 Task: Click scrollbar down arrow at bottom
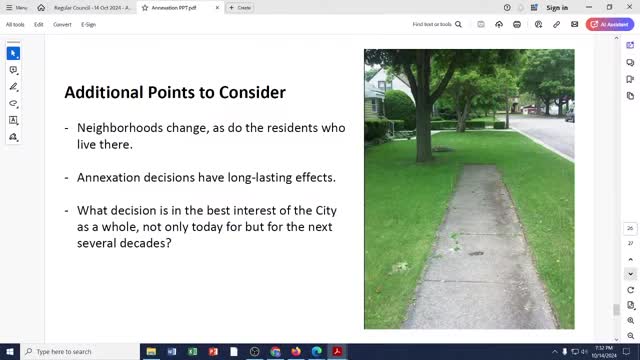[x=616, y=340]
